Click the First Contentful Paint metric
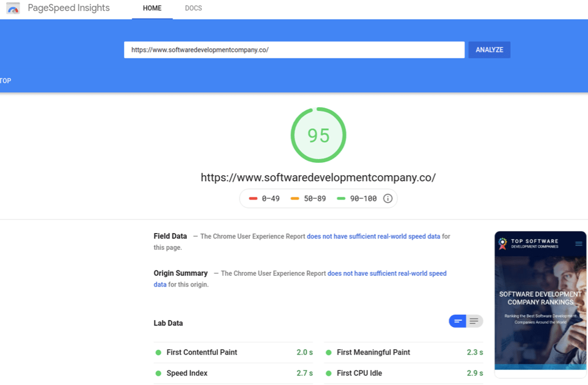This screenshot has width=588, height=385. [233, 353]
